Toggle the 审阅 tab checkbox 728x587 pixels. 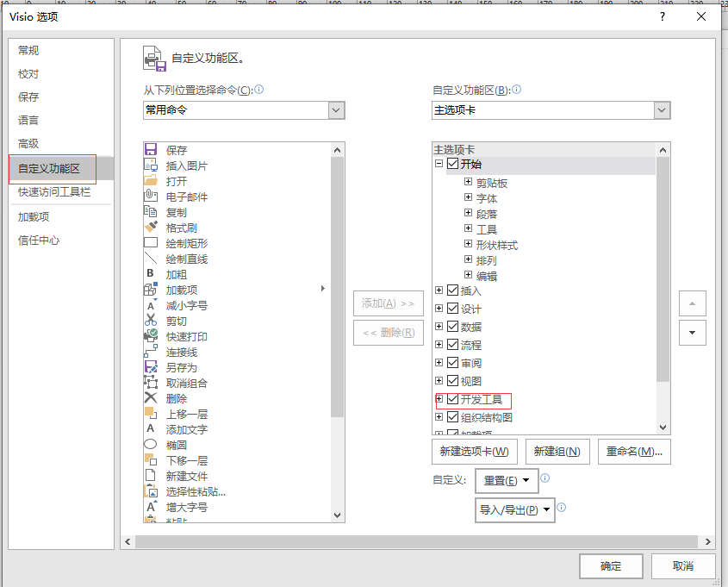[452, 363]
